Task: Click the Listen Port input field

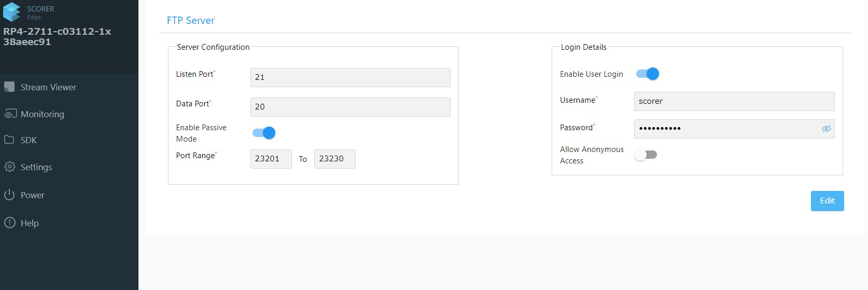Action: click(x=350, y=77)
